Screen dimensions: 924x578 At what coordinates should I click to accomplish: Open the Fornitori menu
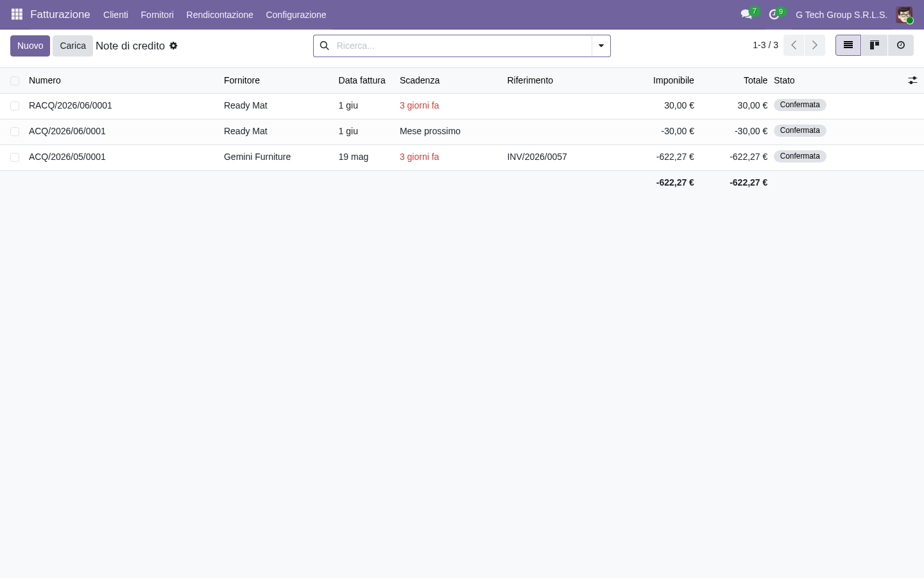(x=157, y=15)
